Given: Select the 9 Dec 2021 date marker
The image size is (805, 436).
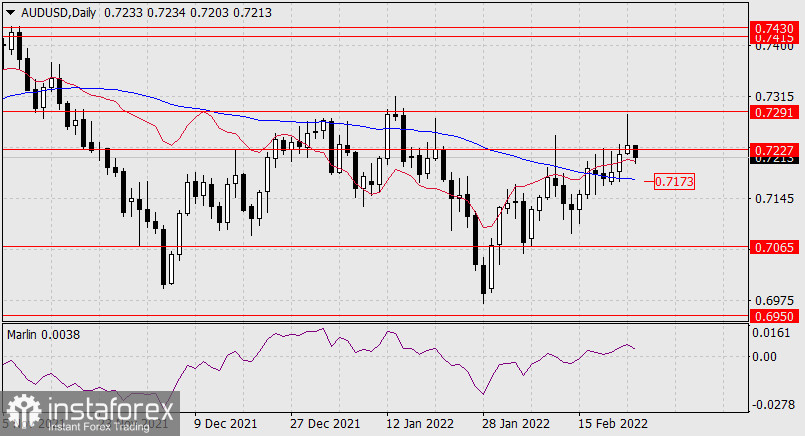Looking at the screenshot, I should 225,424.
